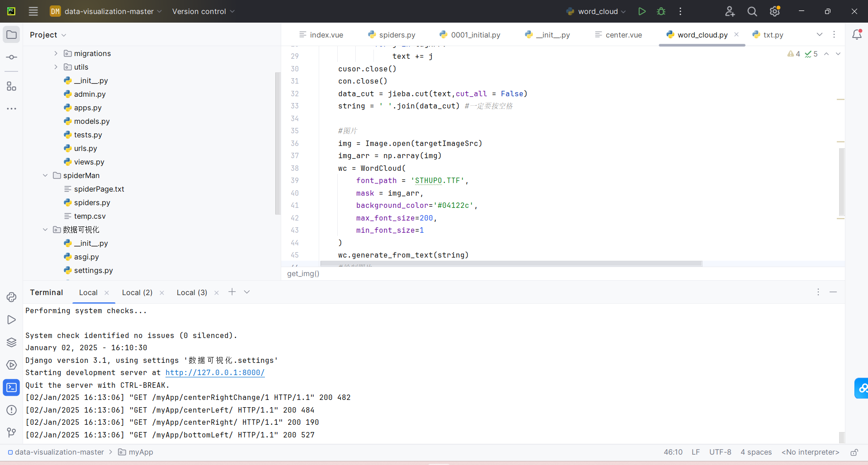Open the Notifications bell
868x465 pixels.
click(857, 34)
